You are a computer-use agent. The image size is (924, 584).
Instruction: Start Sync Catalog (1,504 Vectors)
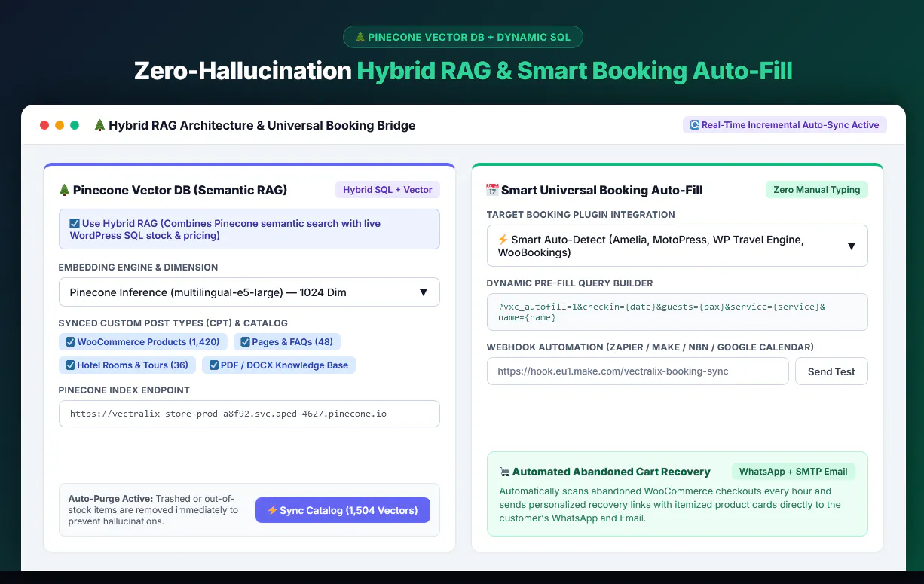[343, 510]
